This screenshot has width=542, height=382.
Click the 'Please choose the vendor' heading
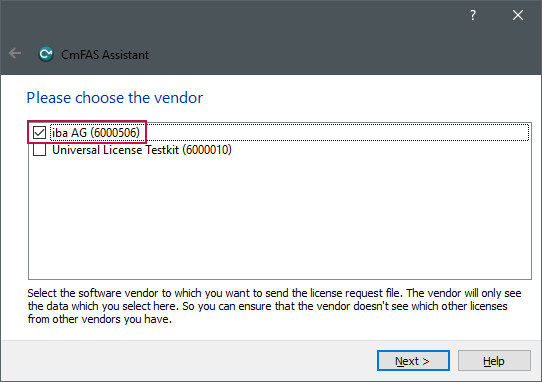[x=115, y=98]
